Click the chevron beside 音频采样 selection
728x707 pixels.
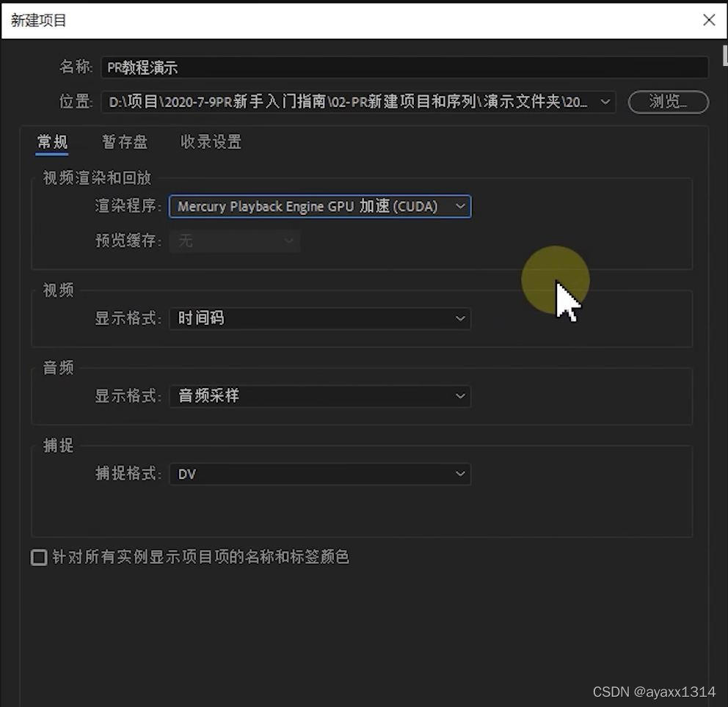460,396
